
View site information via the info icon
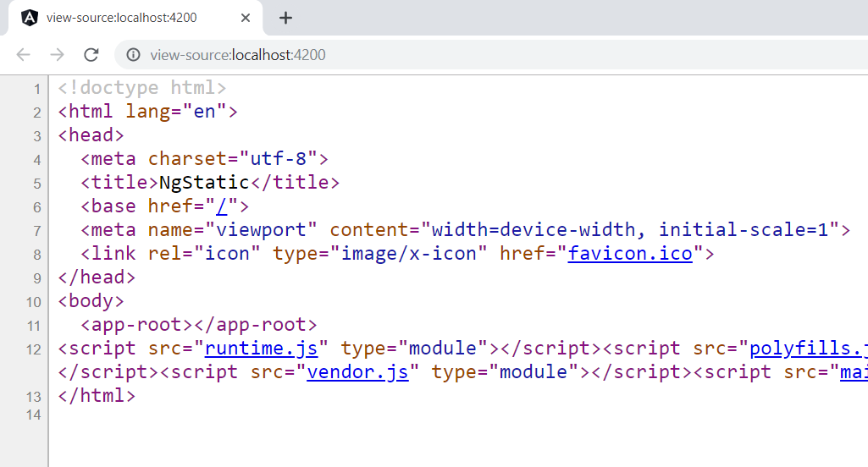[133, 55]
